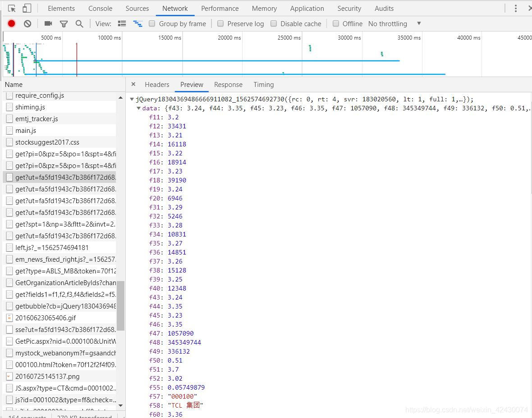Click file icon beside require_config.js
The width and height of the screenshot is (532, 418).
[x=9, y=95]
